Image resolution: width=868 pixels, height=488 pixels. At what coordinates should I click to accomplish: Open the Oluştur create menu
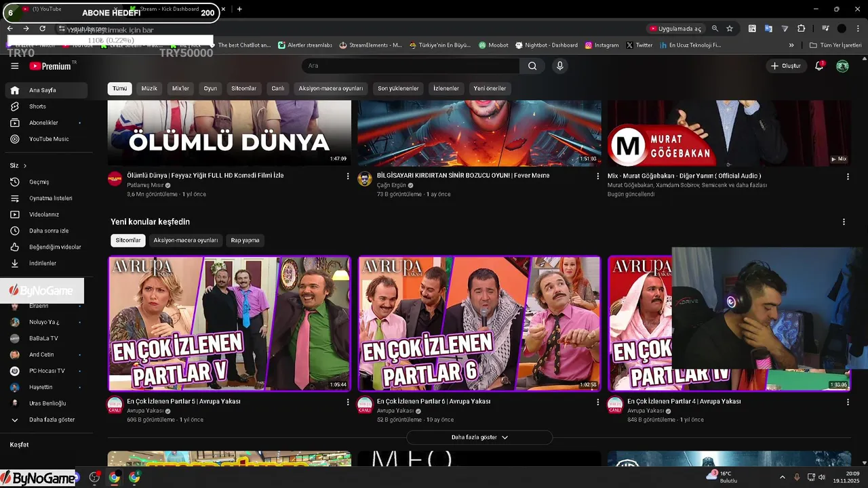coord(786,66)
